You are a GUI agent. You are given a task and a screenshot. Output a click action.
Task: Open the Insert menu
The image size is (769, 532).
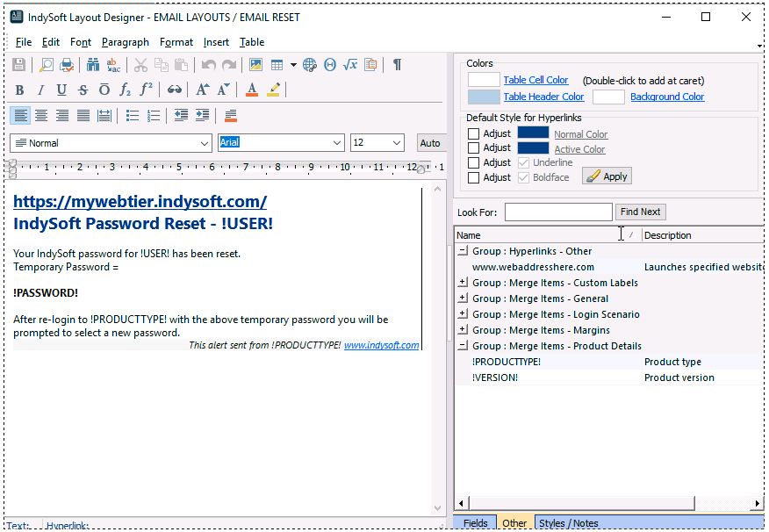coord(216,42)
